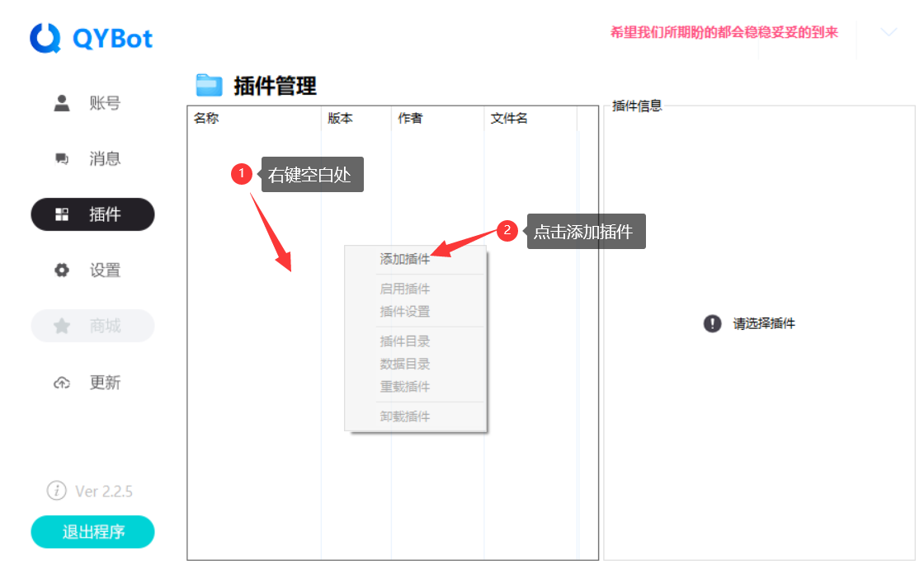924x569 pixels.
Task: Click the 文件名 column header
Action: coord(509,119)
